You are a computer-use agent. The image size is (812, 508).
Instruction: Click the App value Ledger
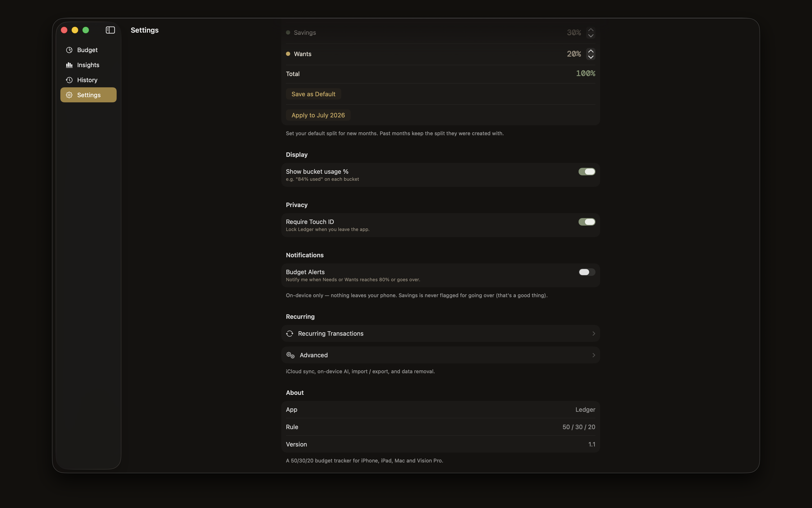coord(585,410)
